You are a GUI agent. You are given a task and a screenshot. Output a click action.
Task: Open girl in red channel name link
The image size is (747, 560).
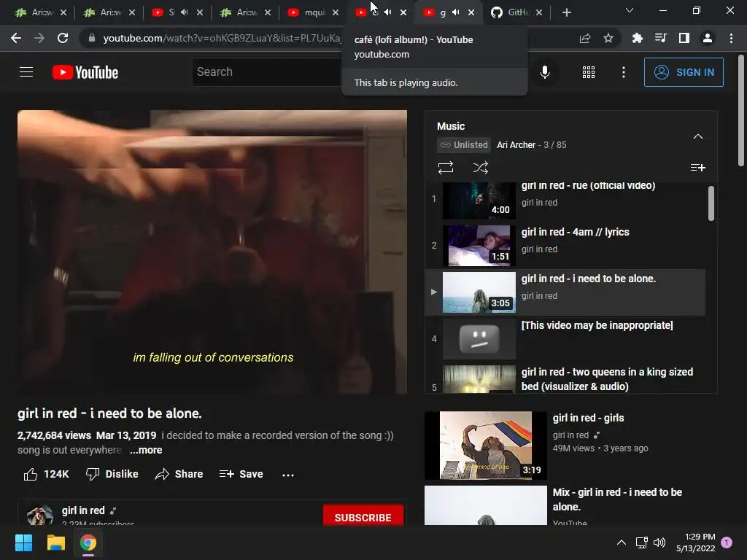[83, 510]
